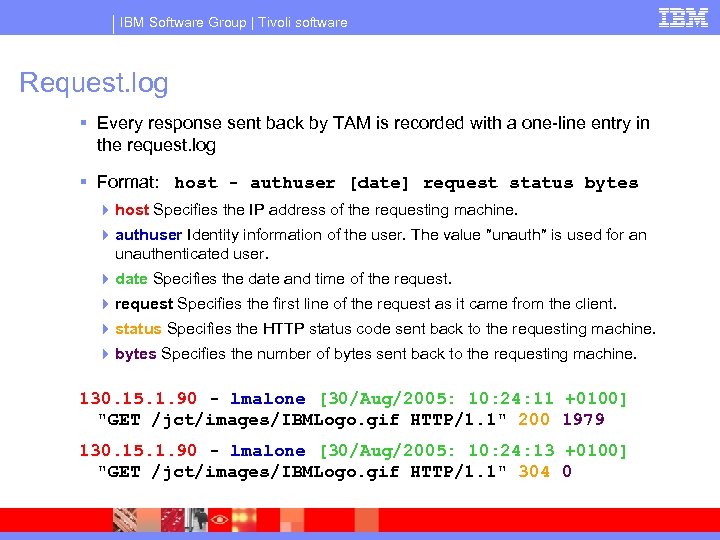This screenshot has width=720, height=540.
Task: Click the IBM logo in the header
Action: point(683,18)
